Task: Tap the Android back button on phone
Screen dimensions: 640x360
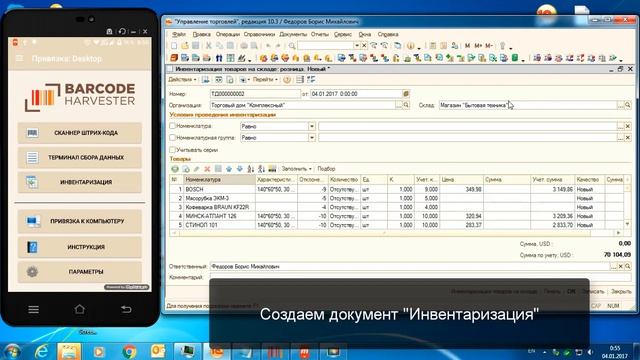Action: pyautogui.click(x=126, y=309)
